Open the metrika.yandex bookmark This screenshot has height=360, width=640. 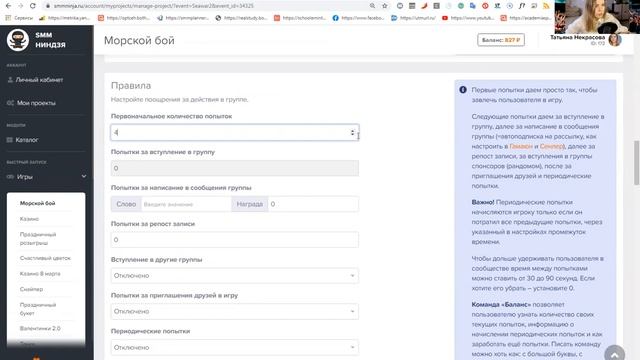point(64,18)
